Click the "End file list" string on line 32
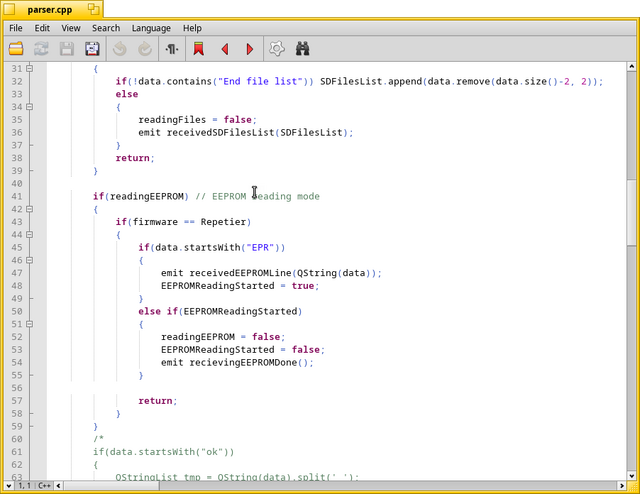 pyautogui.click(x=260, y=81)
